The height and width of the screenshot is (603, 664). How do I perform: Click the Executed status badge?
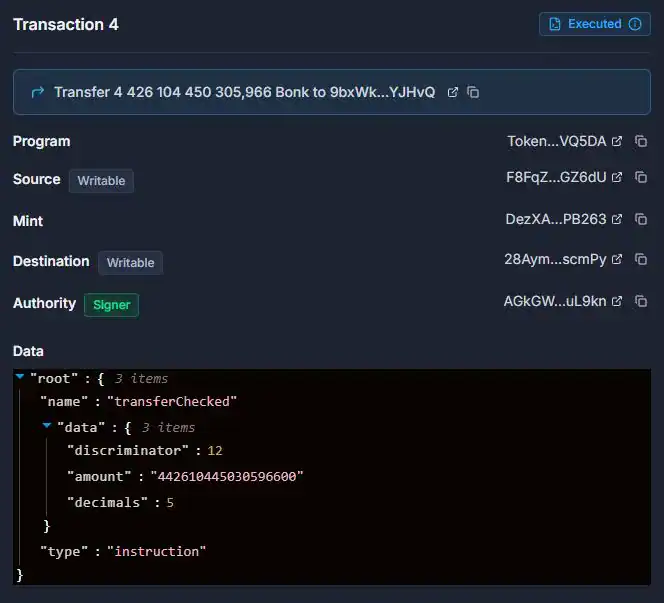(595, 24)
